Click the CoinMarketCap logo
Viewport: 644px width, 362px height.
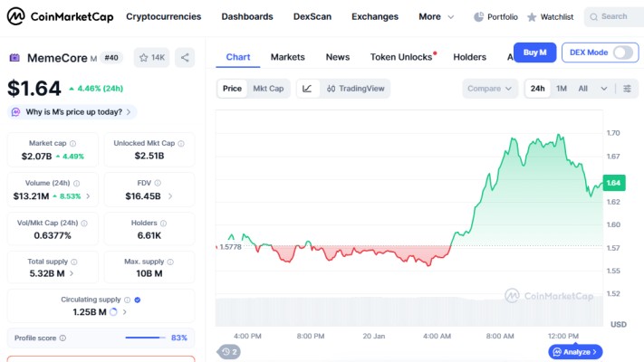(x=60, y=16)
